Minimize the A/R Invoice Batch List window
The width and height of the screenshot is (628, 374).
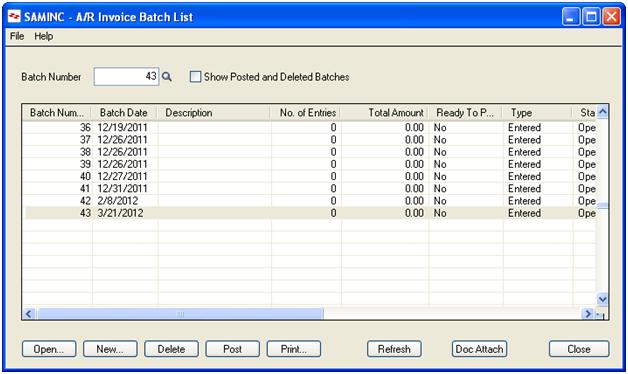(x=571, y=17)
